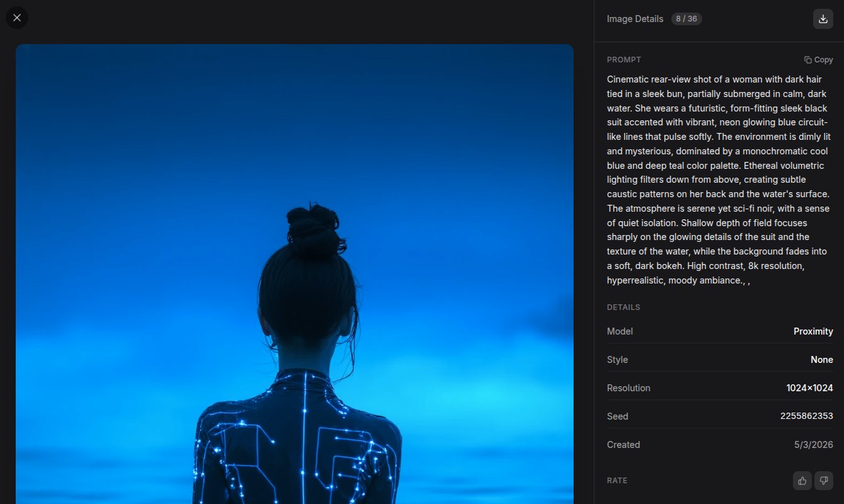Click the seed value 2255862353
Image resolution: width=844 pixels, height=504 pixels.
tap(807, 416)
